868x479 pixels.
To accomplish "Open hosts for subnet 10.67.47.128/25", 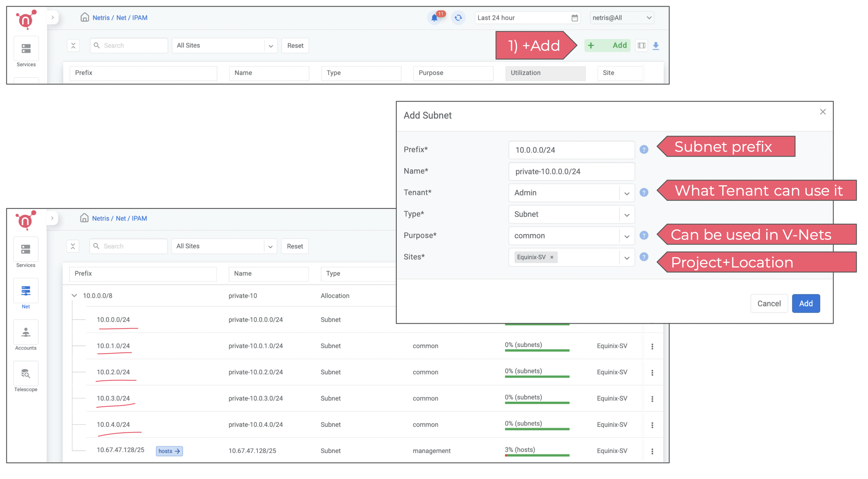I will tap(169, 451).
